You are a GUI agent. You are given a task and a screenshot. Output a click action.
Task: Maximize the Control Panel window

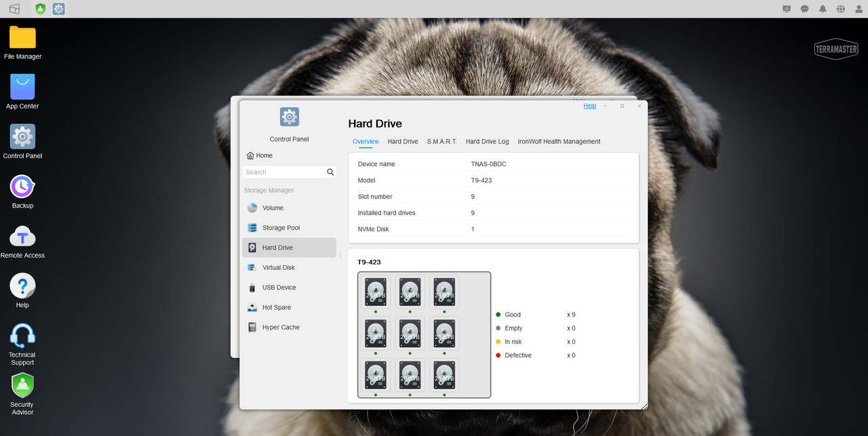622,106
